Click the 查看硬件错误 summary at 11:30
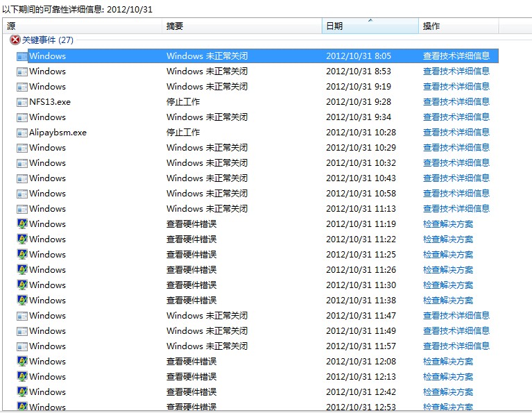This screenshot has width=532, height=413. pyautogui.click(x=191, y=285)
